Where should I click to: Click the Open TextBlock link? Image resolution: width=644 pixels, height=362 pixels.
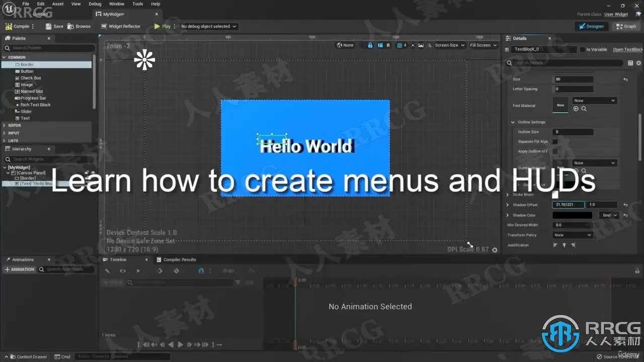[628, 50]
